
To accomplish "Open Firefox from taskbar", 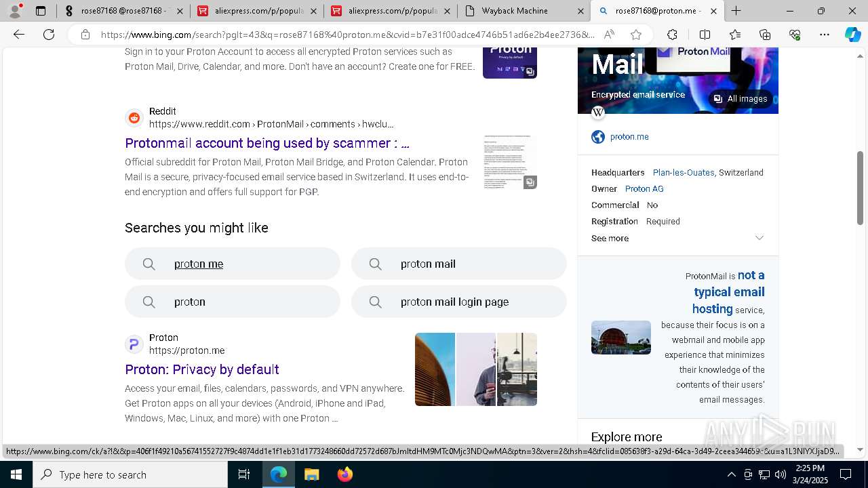I will click(x=344, y=474).
